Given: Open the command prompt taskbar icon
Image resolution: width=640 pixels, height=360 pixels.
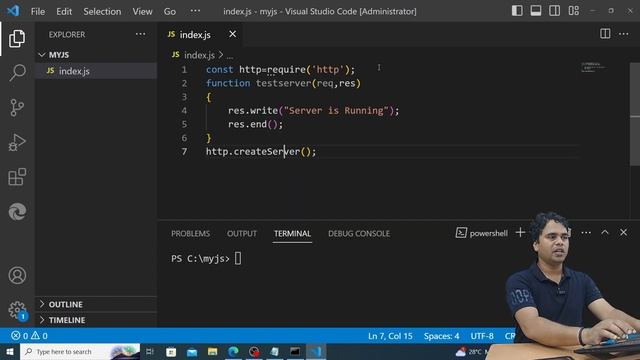Looking at the screenshot, I should pyautogui.click(x=295, y=351).
